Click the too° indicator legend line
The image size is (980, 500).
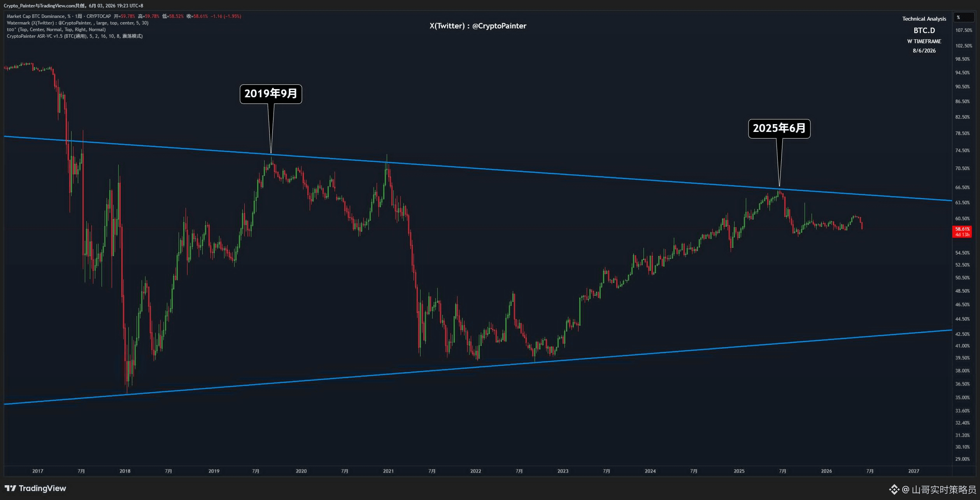[x=56, y=30]
